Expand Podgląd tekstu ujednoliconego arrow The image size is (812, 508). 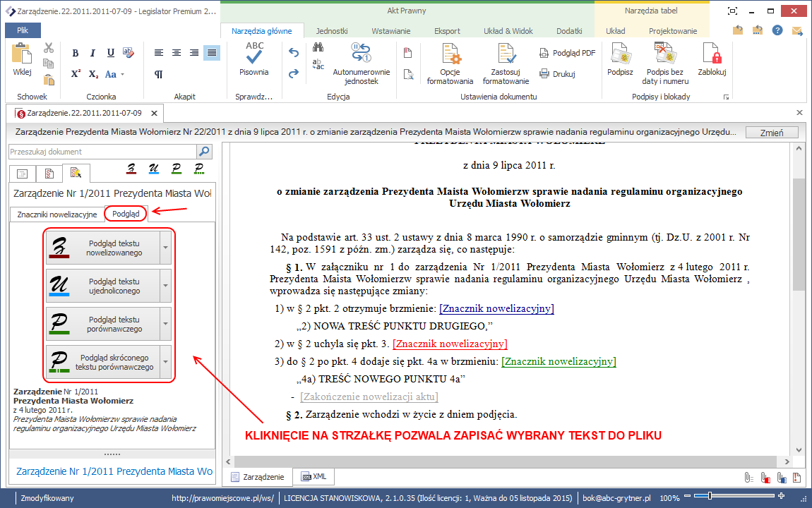tap(166, 286)
